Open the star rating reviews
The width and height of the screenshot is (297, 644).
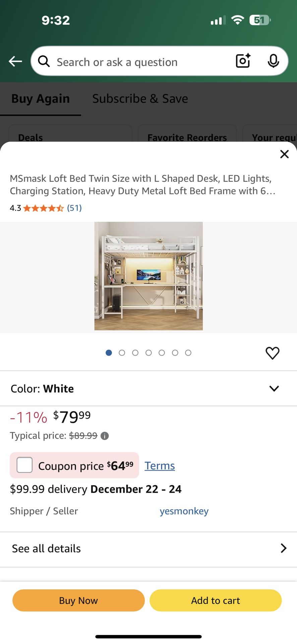[44, 208]
